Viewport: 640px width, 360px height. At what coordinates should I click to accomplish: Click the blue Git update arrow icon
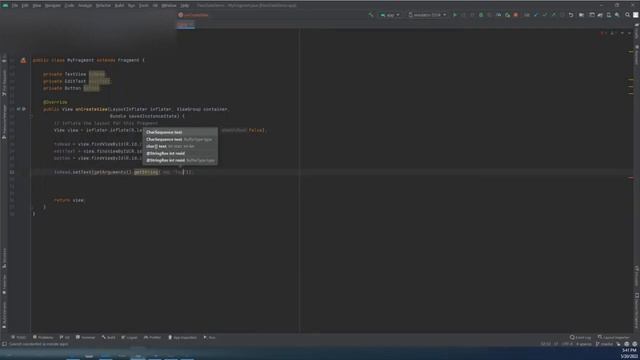click(536, 15)
